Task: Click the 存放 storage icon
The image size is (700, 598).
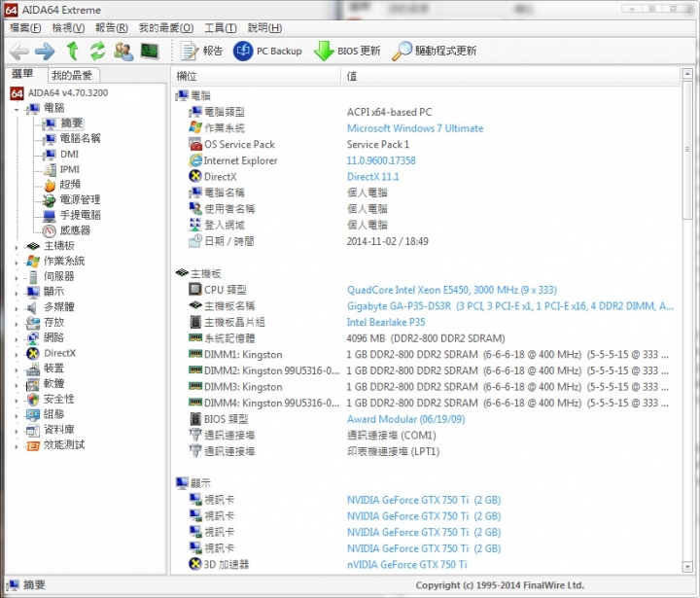Action: [33, 323]
